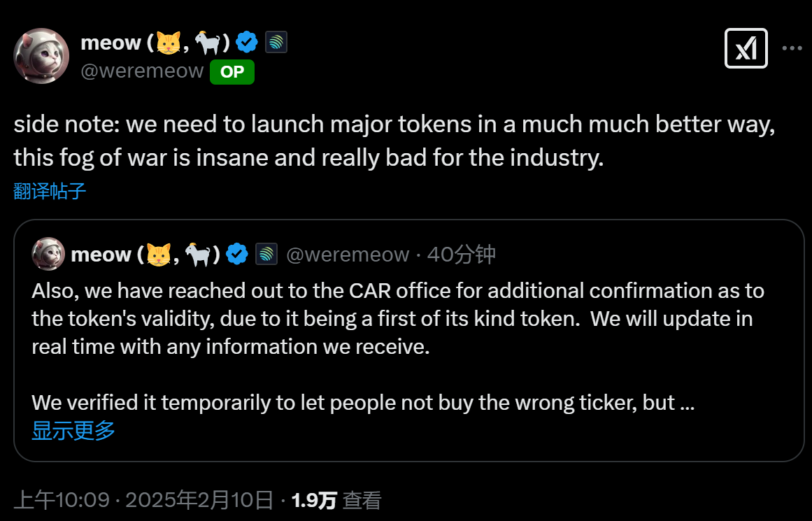
Task: Click the avatar inside the quoted post
Action: pyautogui.click(x=48, y=254)
